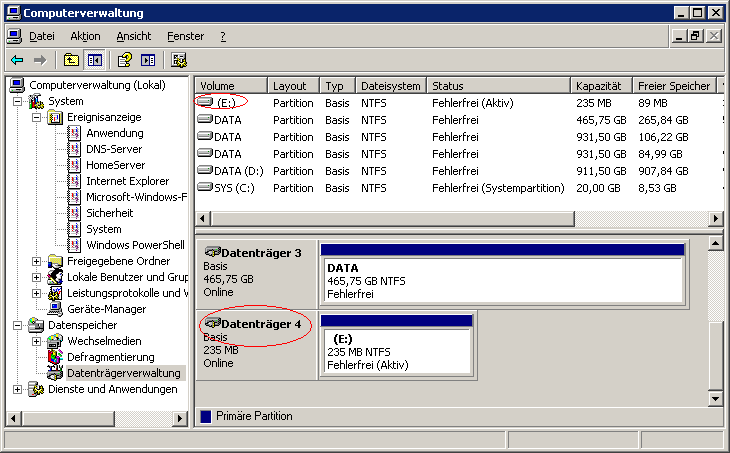This screenshot has height=453, width=730.
Task: Open Defragmentierung in the tree
Action: (x=110, y=357)
